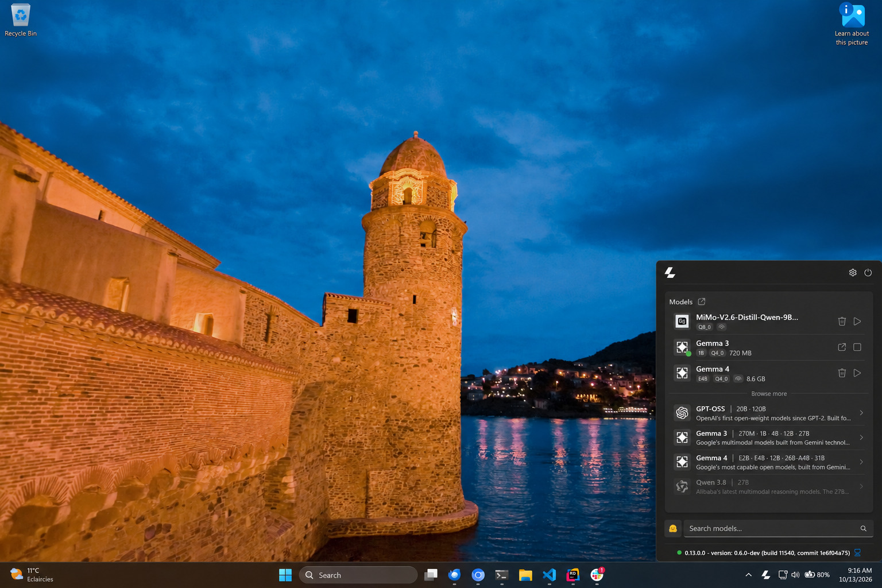Expand the Gemma 3 270M–27B family chevron

point(861,438)
